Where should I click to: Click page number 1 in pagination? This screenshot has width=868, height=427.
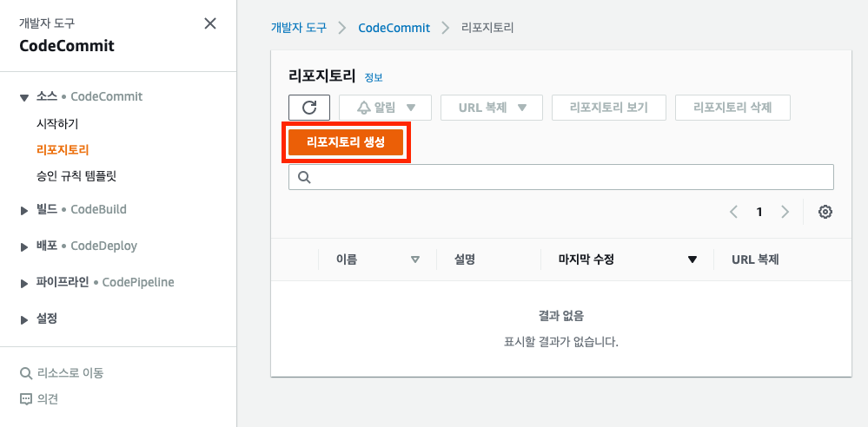(x=759, y=212)
